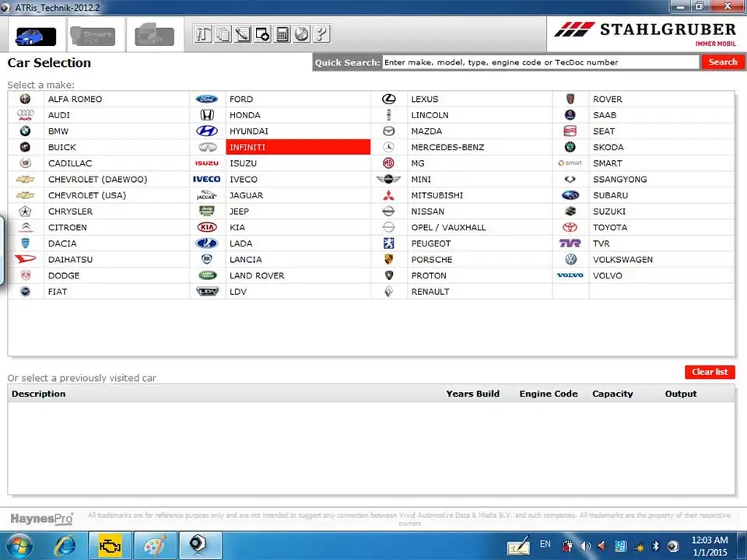The height and width of the screenshot is (560, 747).
Task: Click the MINI winged logo
Action: tap(388, 180)
